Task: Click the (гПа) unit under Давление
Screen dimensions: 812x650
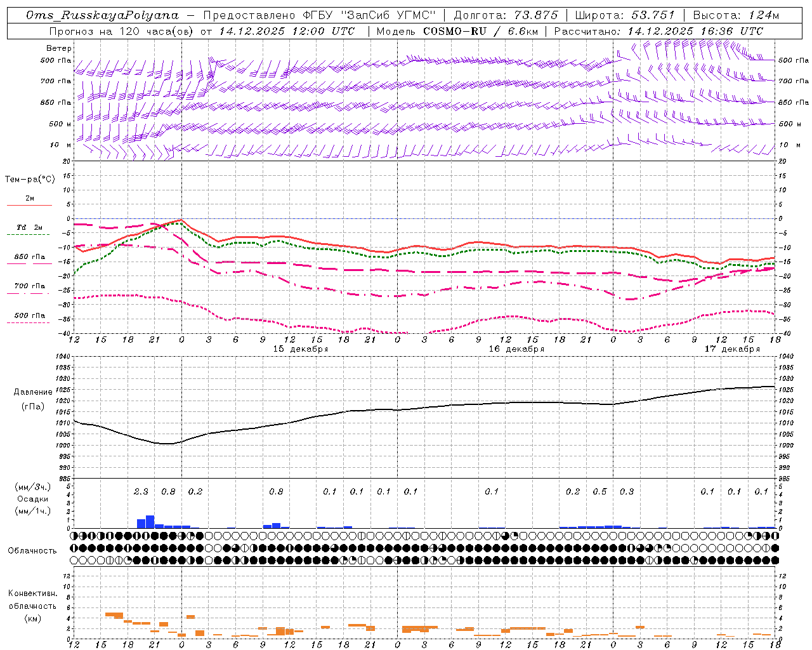Action: (x=32, y=407)
